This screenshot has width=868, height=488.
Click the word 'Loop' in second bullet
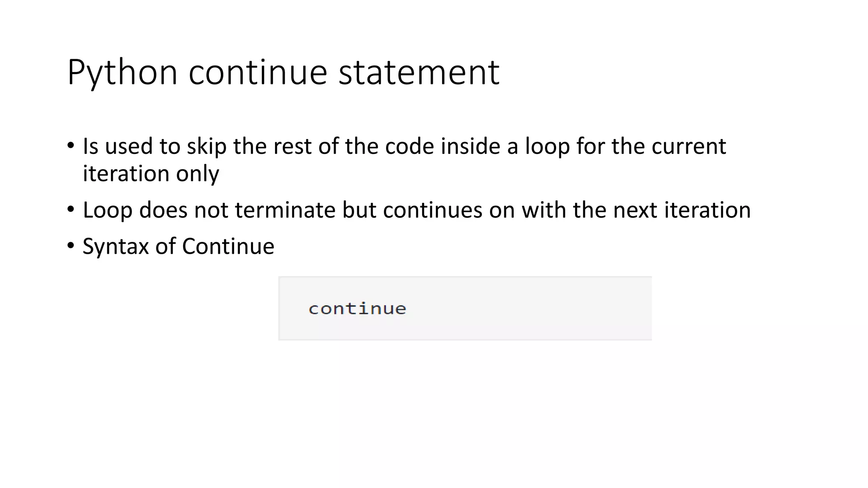click(x=107, y=210)
